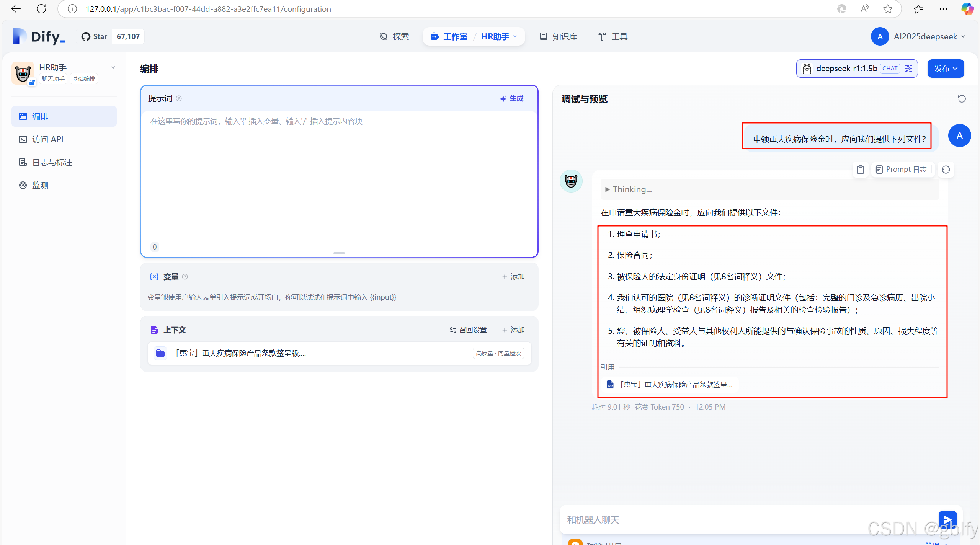Open the model parameter settings sliders icon
Image resolution: width=980 pixels, height=545 pixels.
click(908, 69)
